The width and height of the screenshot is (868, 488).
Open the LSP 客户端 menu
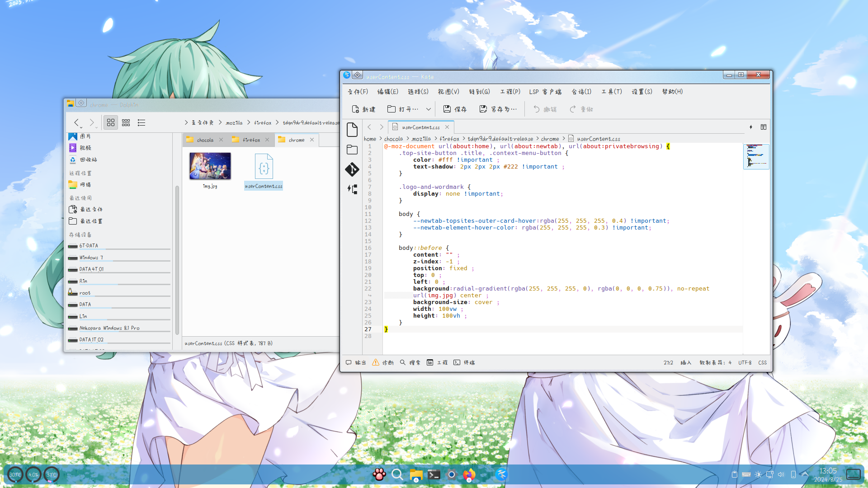coord(545,91)
